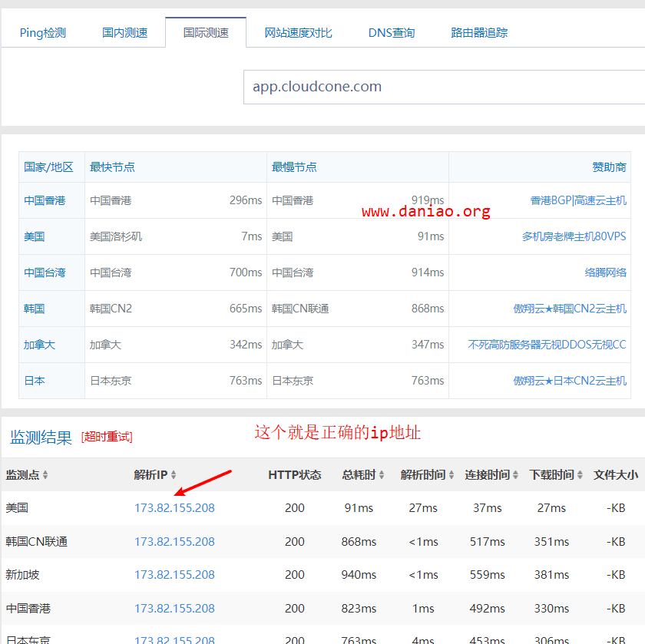Switch to the 路由器追踪 tab
This screenshot has width=645, height=644.
click(x=479, y=32)
